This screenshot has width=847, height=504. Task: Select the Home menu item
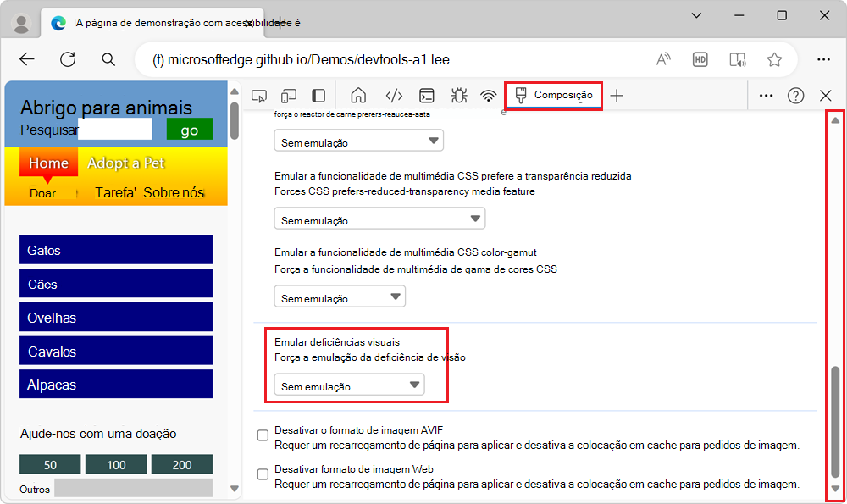pos(48,163)
